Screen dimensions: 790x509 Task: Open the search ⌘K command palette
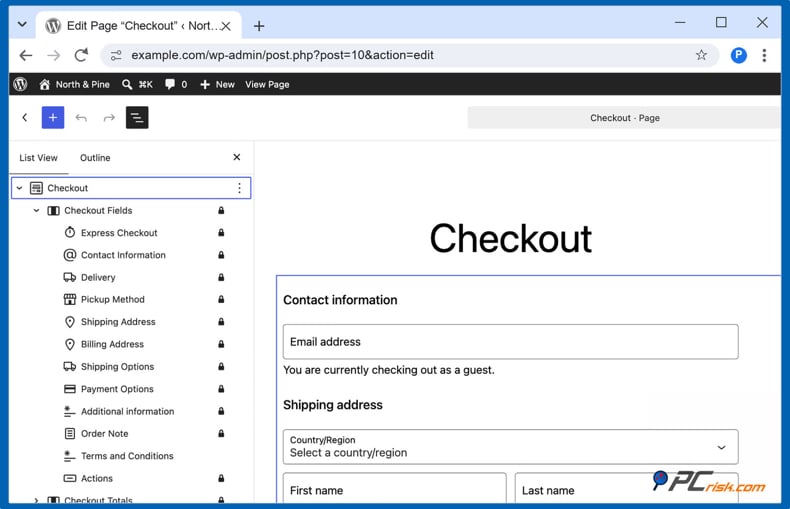pyautogui.click(x=137, y=84)
